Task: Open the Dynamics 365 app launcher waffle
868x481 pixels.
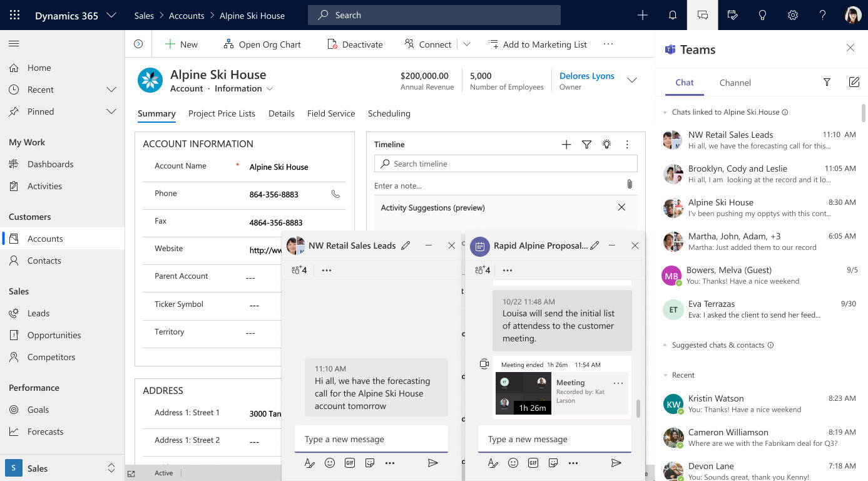Action: [15, 15]
